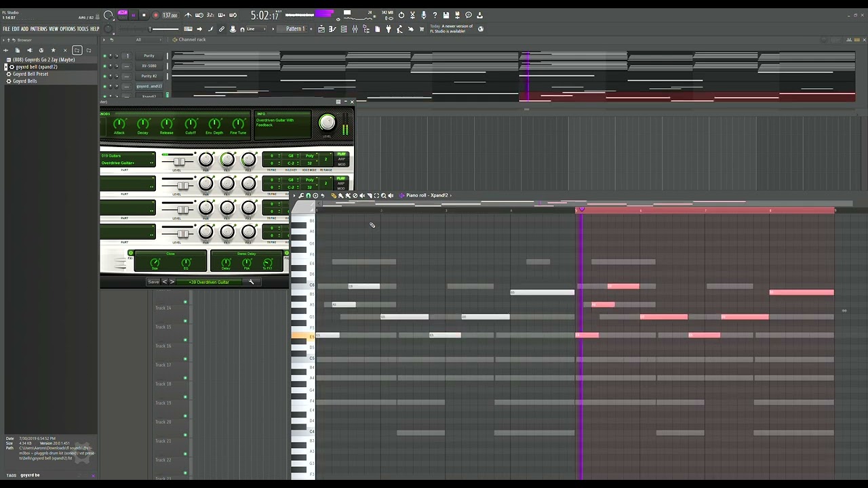Click the piano roll magnet snap icon

(309, 195)
